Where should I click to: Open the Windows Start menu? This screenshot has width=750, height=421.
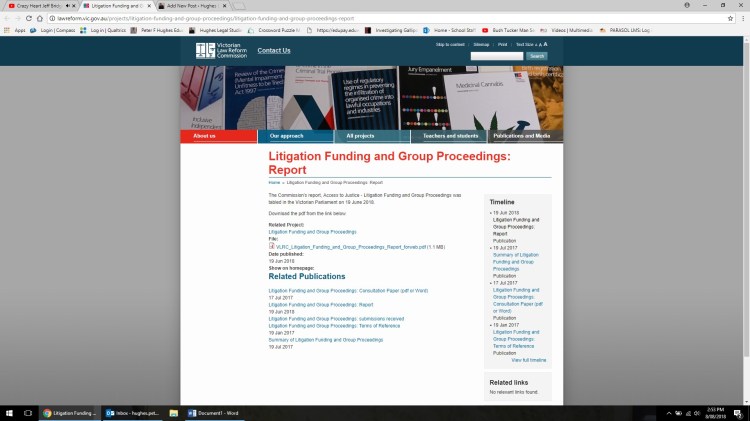tap(9, 412)
